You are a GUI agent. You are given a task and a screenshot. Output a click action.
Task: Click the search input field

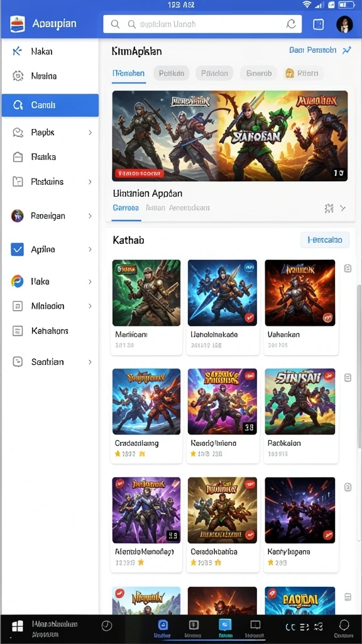pos(202,25)
